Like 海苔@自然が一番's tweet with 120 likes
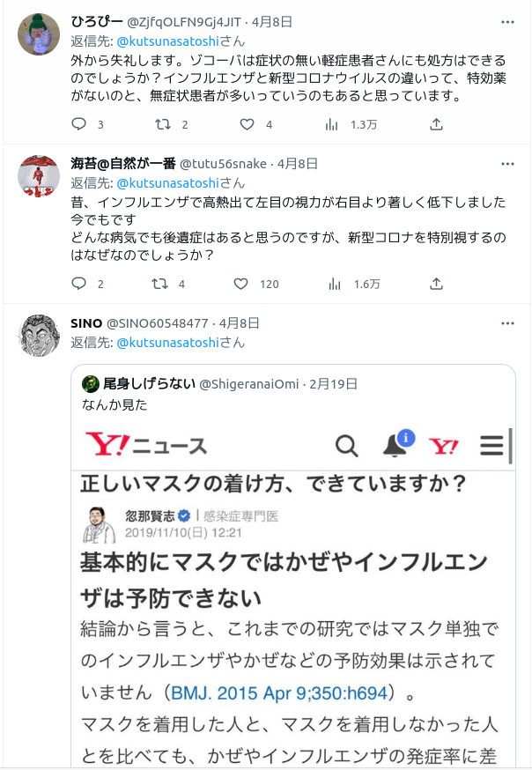 tap(241, 284)
